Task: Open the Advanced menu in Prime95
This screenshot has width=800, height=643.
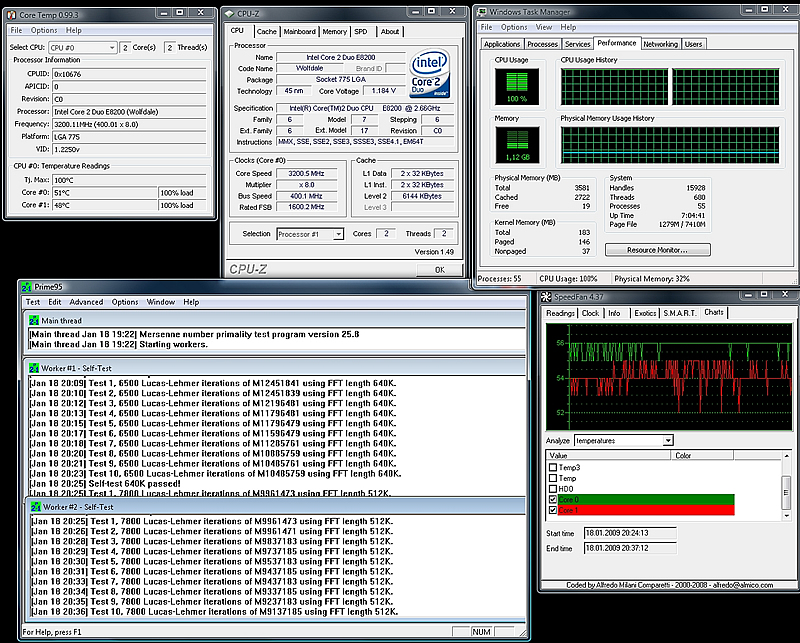Action: click(x=86, y=302)
